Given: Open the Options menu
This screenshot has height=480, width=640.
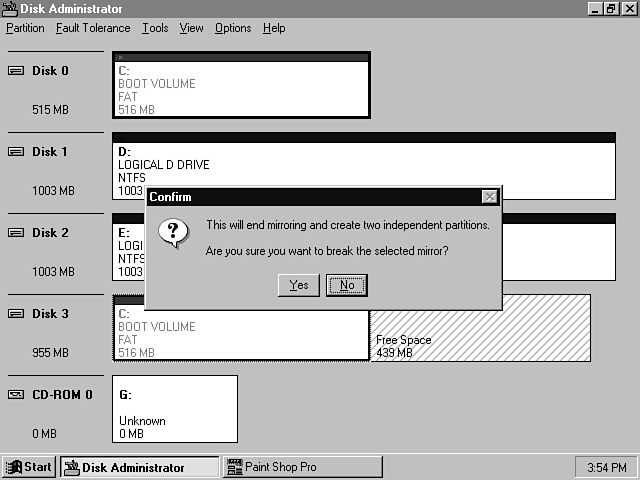Looking at the screenshot, I should pyautogui.click(x=233, y=28).
